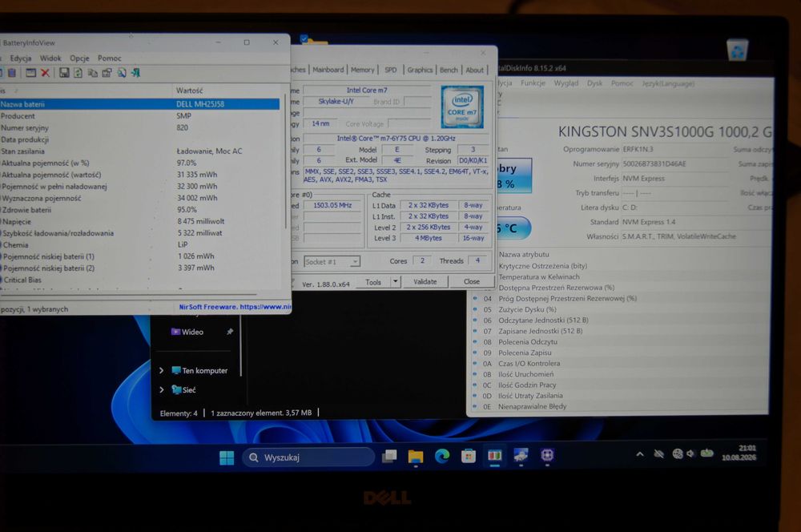Viewport: 801px width, 532px height.
Task: Open Widok menu in BatteryInfoView
Action: pyautogui.click(x=50, y=58)
